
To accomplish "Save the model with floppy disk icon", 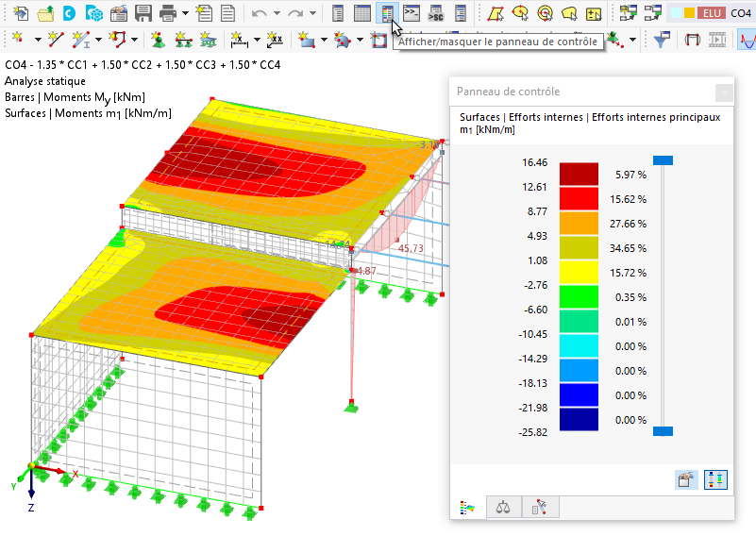I will (x=143, y=13).
